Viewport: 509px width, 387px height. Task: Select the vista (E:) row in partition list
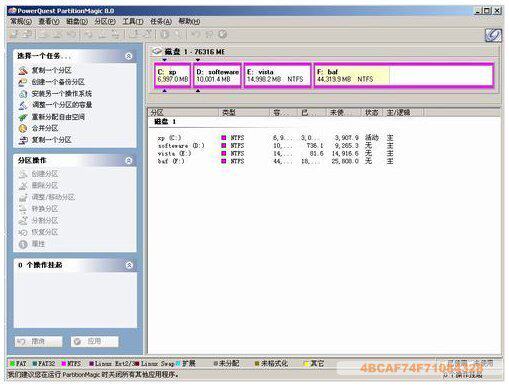[276, 153]
